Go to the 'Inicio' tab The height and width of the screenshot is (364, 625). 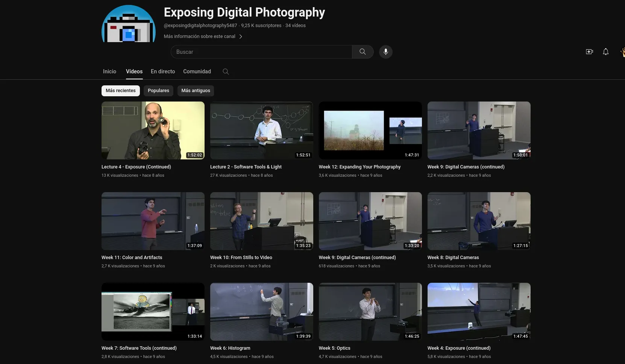[x=109, y=71]
